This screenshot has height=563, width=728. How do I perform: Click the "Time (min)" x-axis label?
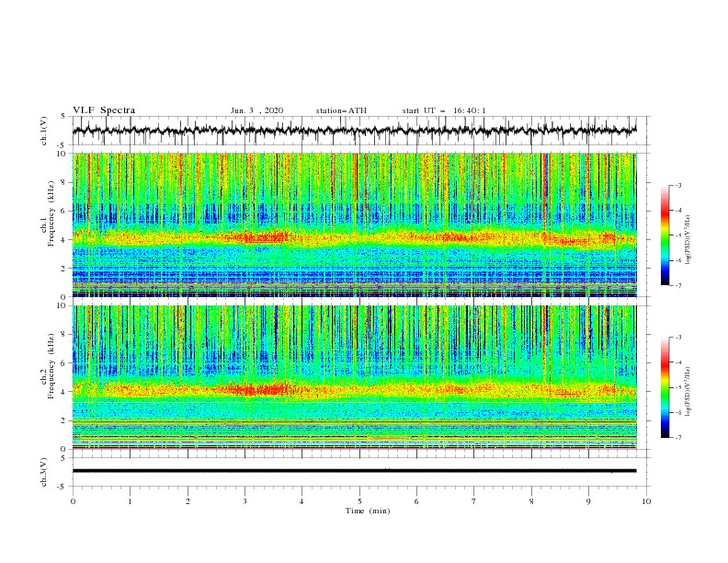pyautogui.click(x=368, y=511)
